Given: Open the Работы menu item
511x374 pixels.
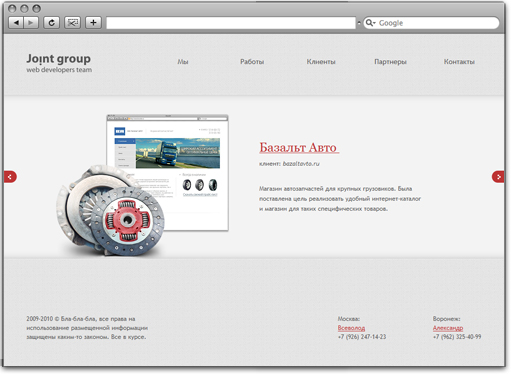Looking at the screenshot, I should (252, 62).
